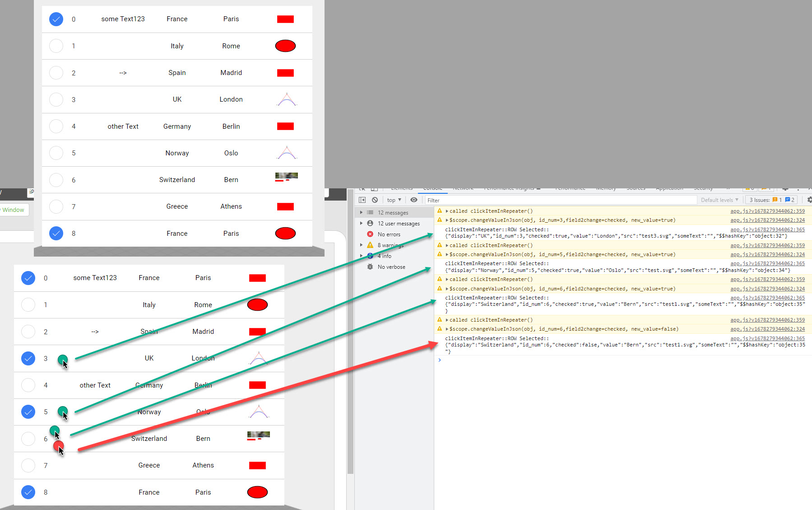Open console settings gear icon
Screen dimensions: 812x510
point(809,200)
